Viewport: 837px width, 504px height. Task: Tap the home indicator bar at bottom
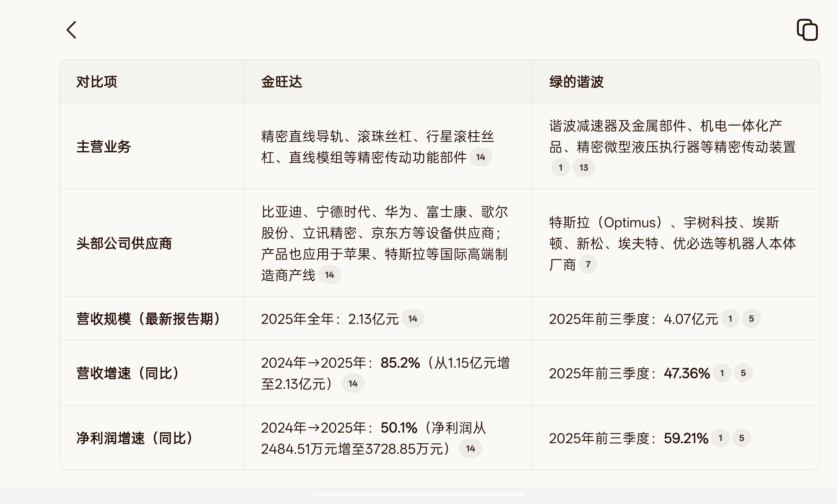pos(418,494)
